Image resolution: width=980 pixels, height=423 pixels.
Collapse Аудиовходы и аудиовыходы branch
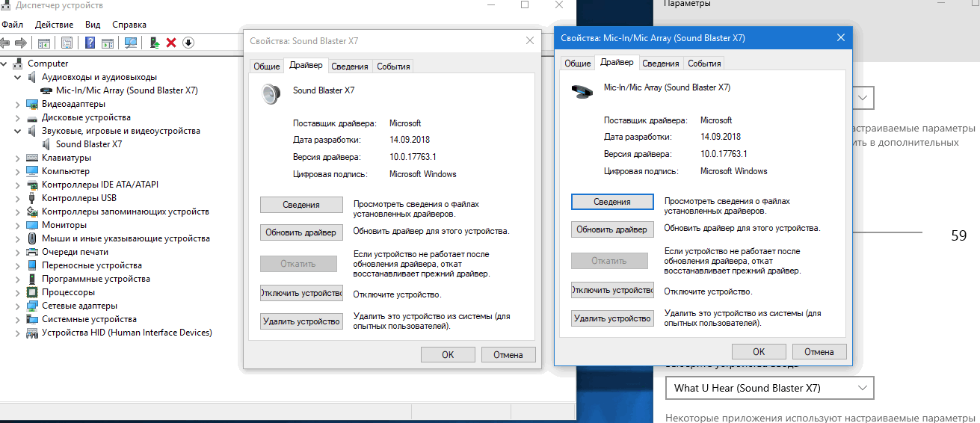click(x=18, y=77)
